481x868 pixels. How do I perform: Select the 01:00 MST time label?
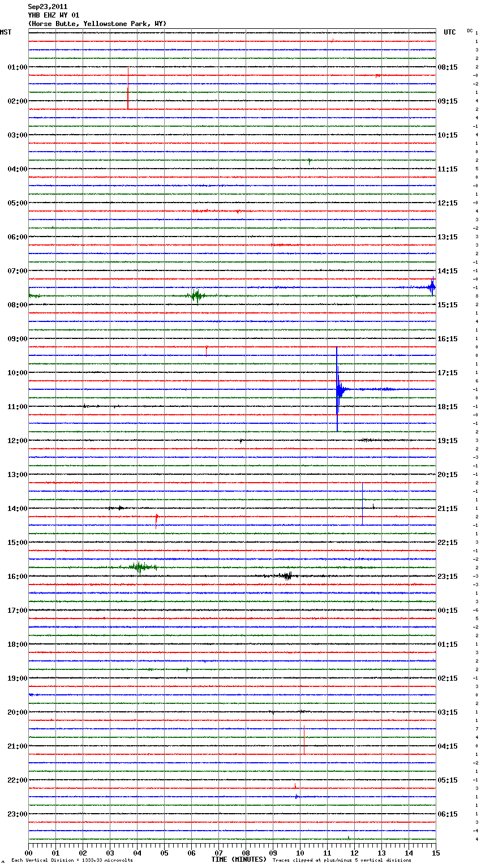(x=17, y=67)
